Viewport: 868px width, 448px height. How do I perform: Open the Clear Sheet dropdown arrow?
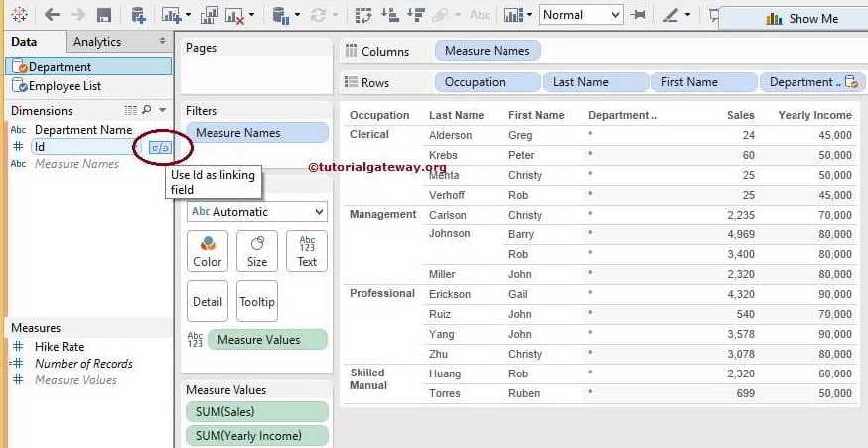click(x=252, y=16)
